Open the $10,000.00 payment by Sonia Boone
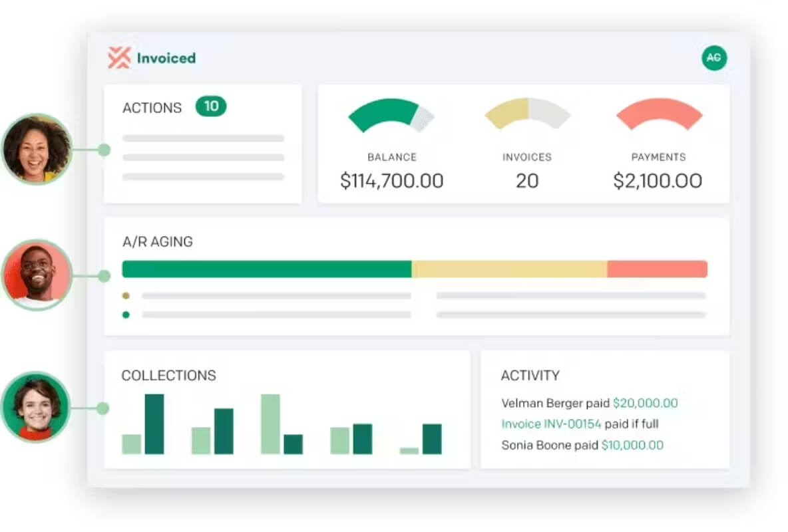The width and height of the screenshot is (788, 532). (x=632, y=445)
